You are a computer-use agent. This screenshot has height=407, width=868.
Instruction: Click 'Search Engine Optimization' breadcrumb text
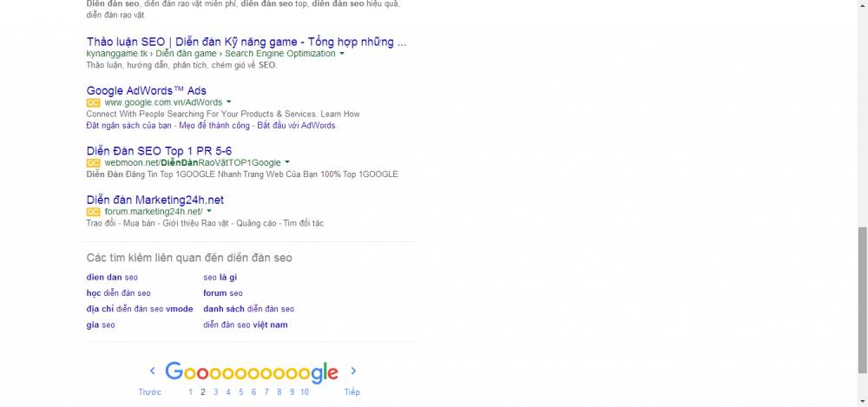point(280,54)
